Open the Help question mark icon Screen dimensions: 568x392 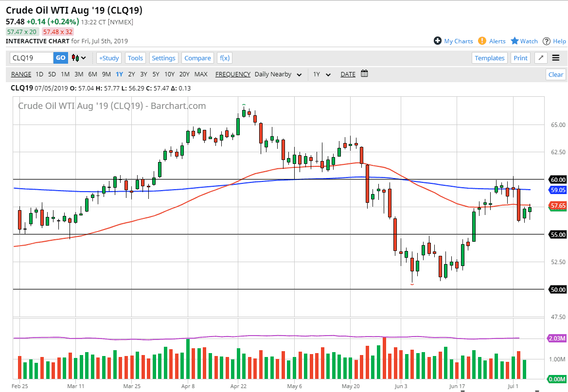point(547,41)
